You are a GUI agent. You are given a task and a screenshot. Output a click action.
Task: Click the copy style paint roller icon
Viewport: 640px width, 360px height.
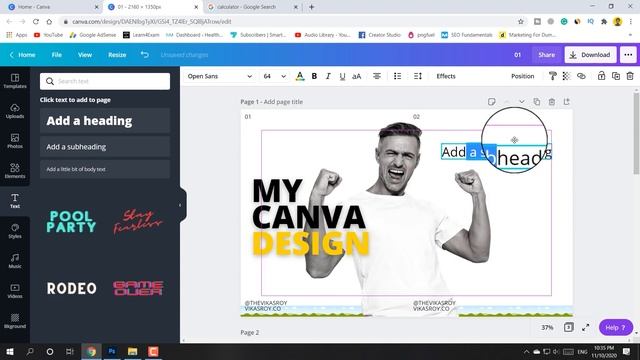point(552,76)
